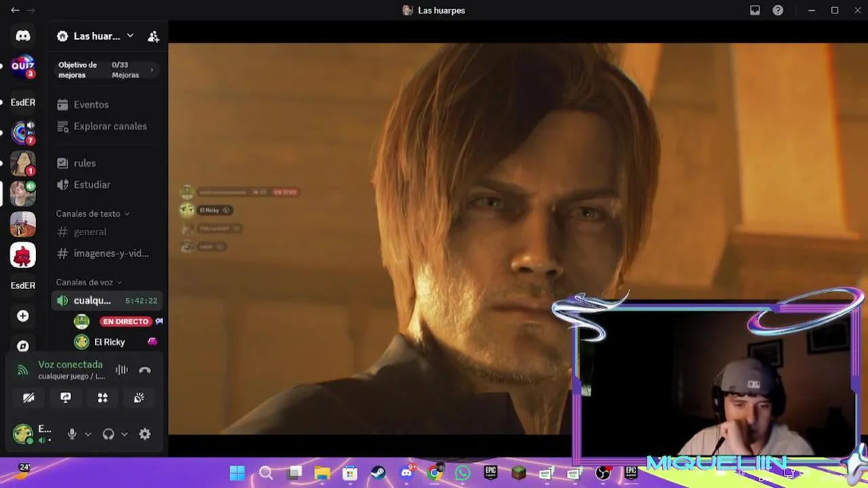
Task: Open the long-haired portrait server with badge 1
Action: click(23, 163)
